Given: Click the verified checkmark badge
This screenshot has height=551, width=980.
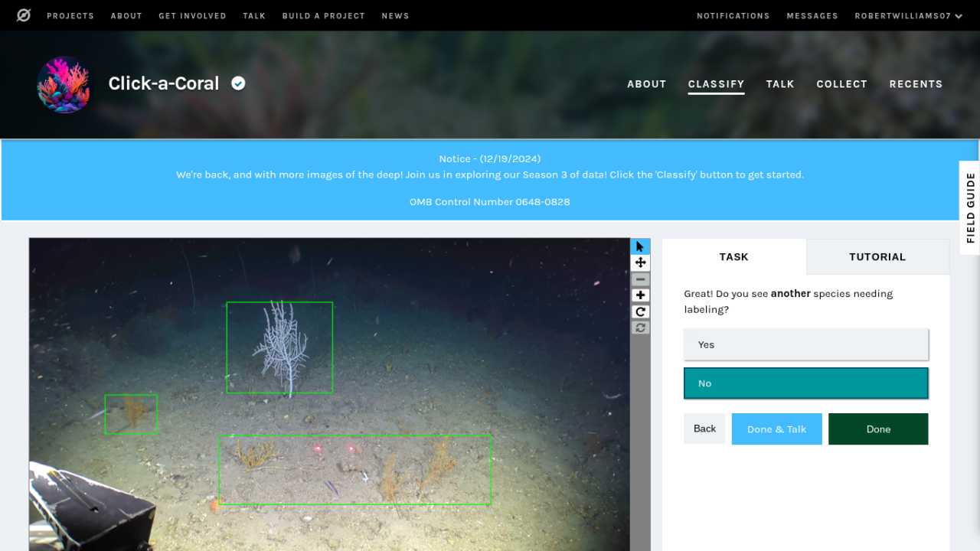Looking at the screenshot, I should [238, 83].
